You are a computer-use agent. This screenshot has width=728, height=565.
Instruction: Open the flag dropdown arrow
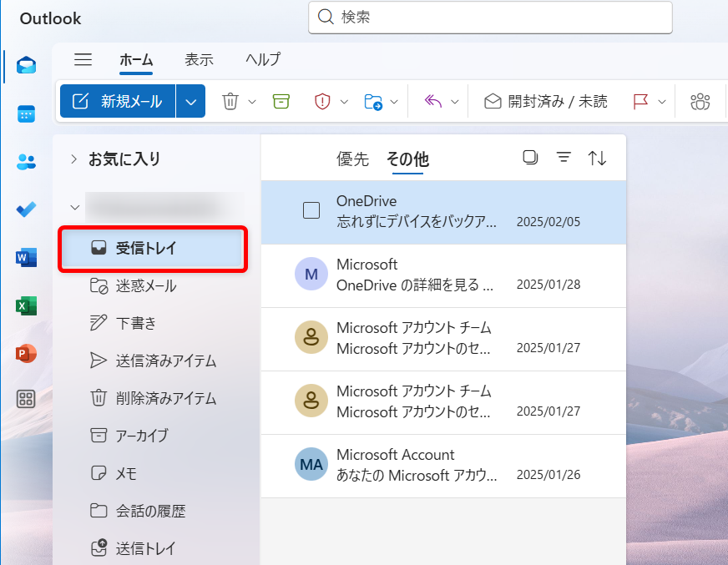[663, 102]
